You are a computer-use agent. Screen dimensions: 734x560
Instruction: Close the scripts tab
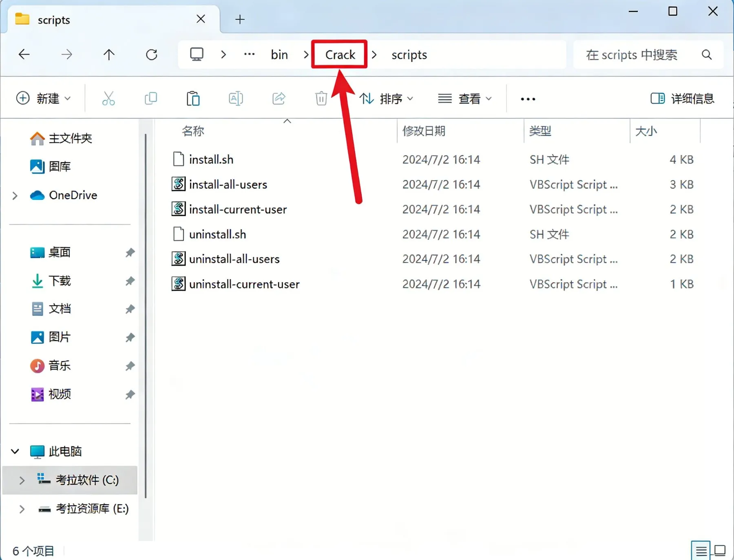(x=201, y=19)
